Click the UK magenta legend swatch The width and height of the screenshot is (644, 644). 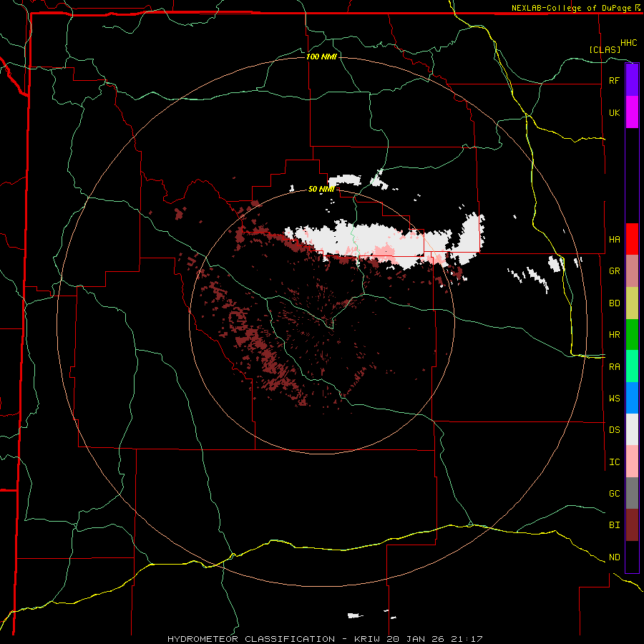632,112
